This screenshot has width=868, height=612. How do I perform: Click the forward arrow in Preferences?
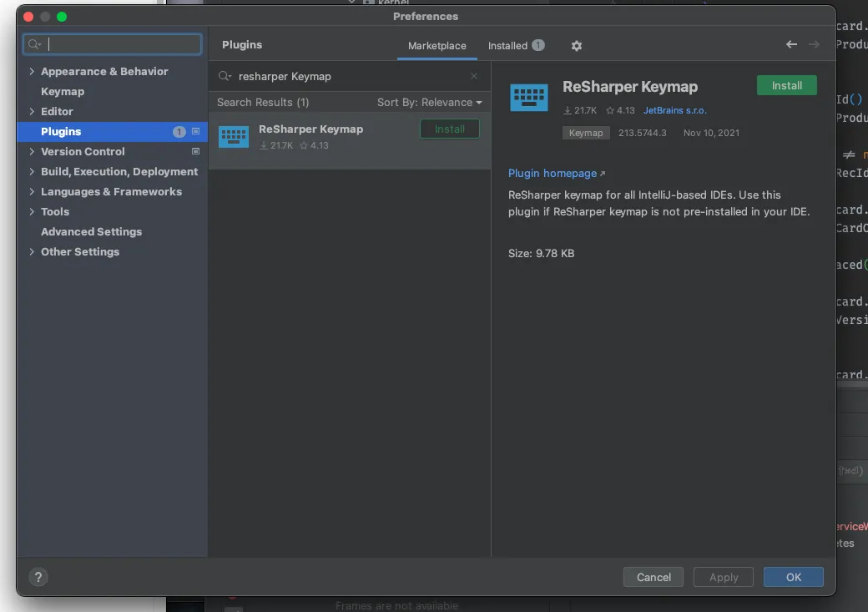tap(814, 44)
